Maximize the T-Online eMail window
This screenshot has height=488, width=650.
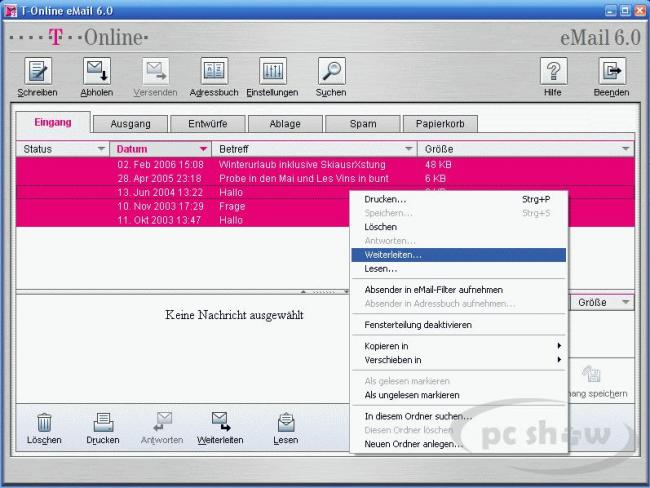[x=625, y=11]
